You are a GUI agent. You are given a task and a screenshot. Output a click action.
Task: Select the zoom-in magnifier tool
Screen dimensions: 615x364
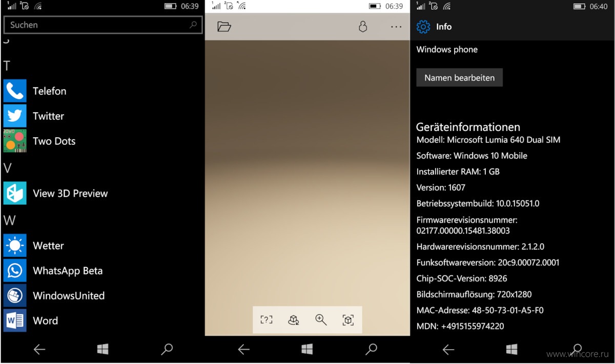321,320
